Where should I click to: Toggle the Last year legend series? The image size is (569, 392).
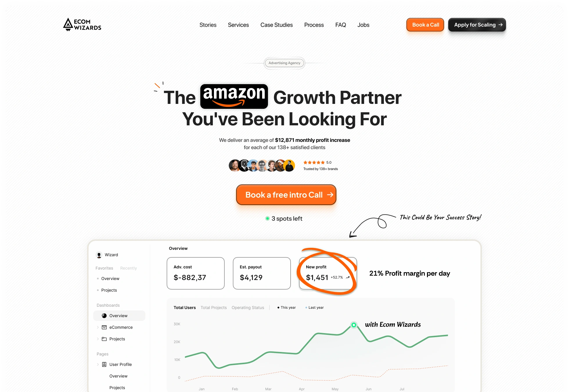[x=314, y=308]
